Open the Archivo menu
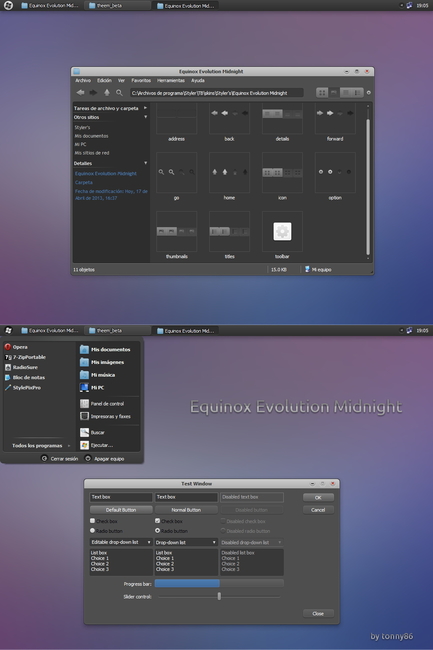Viewport: 433px width, 650px height. coord(83,80)
